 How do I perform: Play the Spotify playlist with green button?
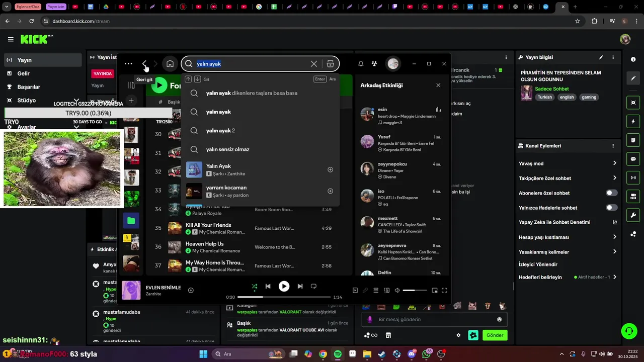click(x=159, y=85)
